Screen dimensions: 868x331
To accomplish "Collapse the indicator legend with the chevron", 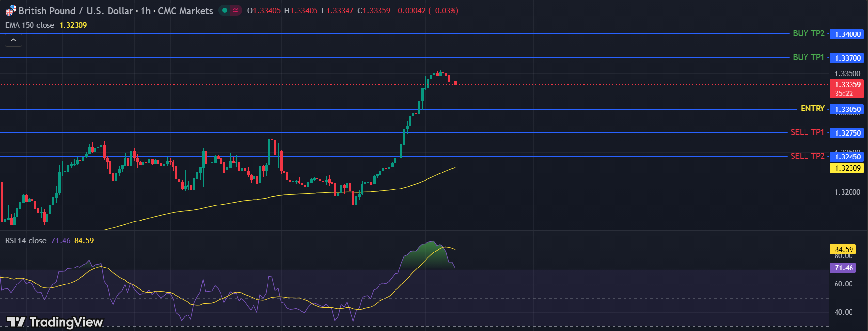I will click(13, 40).
